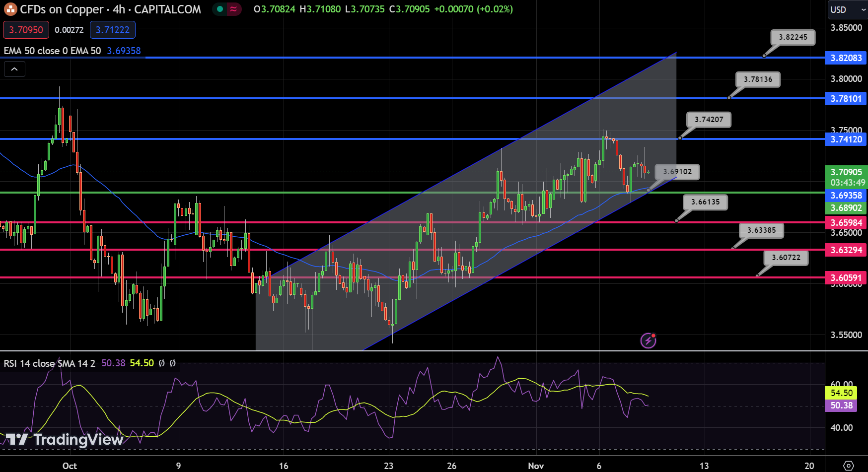868x472 pixels.
Task: Click the 3.69102 price callout label
Action: point(677,172)
